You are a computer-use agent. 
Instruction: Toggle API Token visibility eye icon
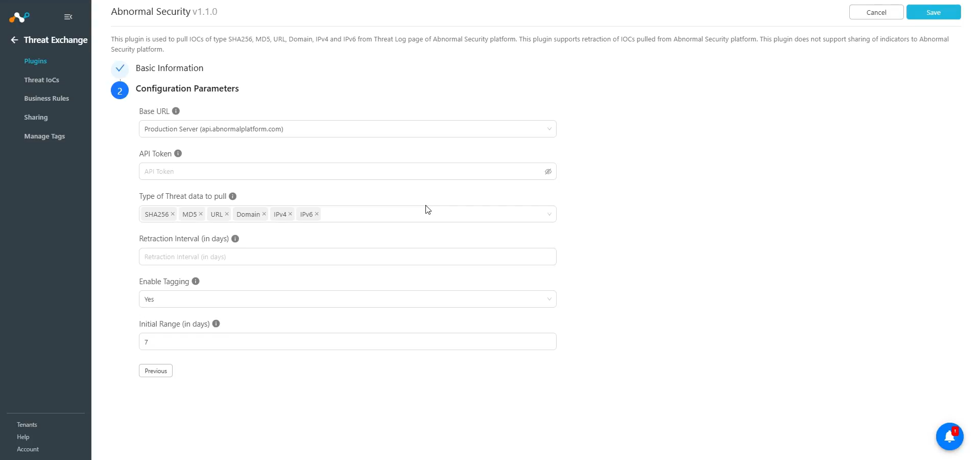click(x=548, y=172)
